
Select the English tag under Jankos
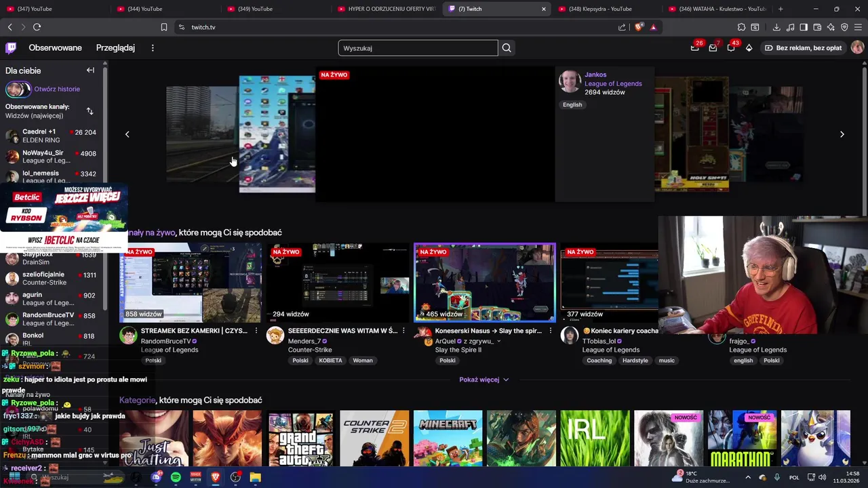coord(572,104)
